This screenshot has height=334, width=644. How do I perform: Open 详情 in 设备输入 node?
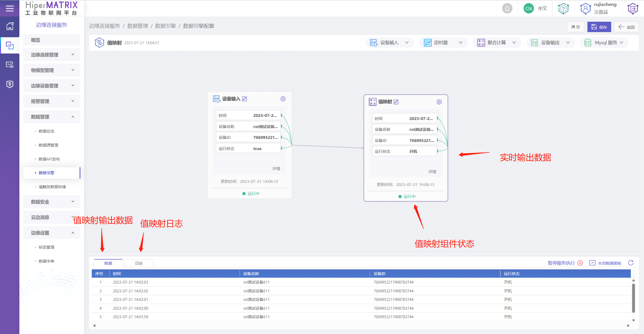[276, 169]
